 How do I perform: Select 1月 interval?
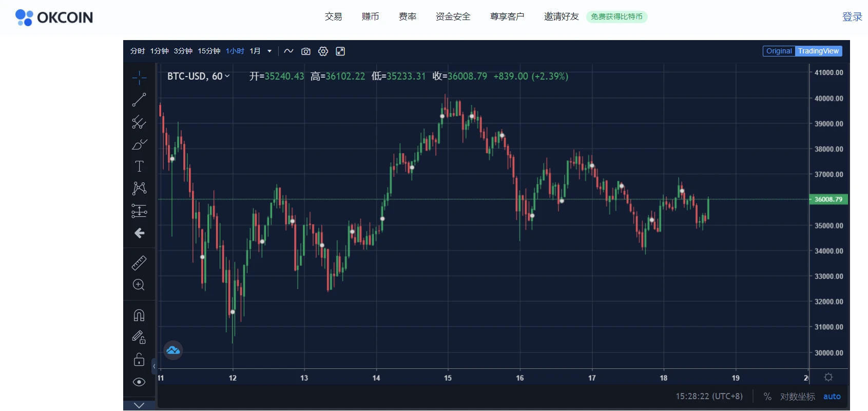coord(255,51)
